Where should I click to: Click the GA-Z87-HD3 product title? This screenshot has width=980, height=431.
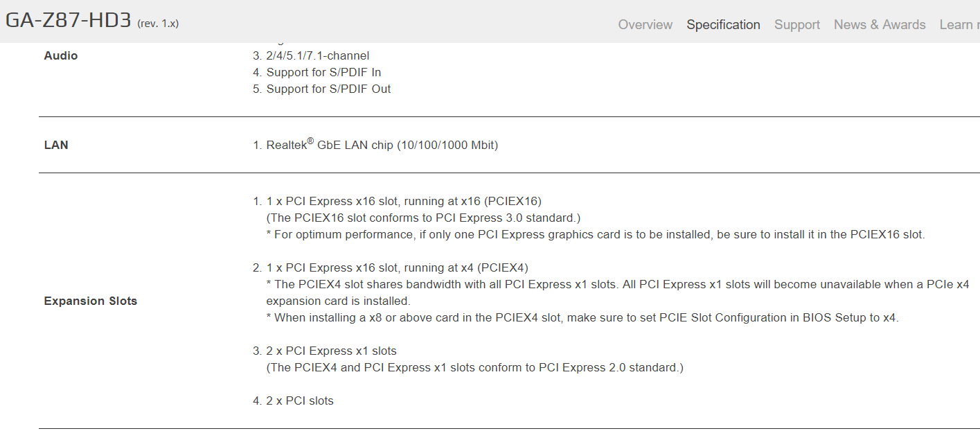coord(68,20)
